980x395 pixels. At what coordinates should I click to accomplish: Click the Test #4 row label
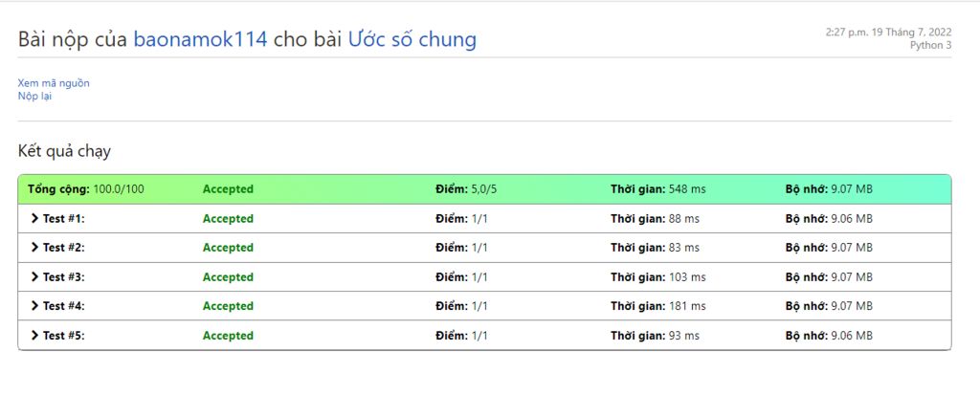[64, 306]
